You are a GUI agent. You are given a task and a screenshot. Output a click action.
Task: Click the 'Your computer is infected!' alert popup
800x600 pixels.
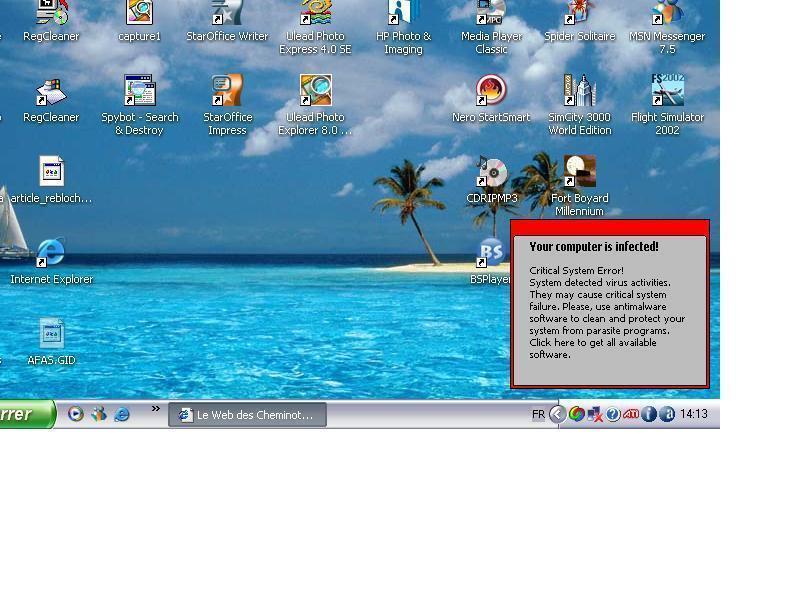point(609,303)
